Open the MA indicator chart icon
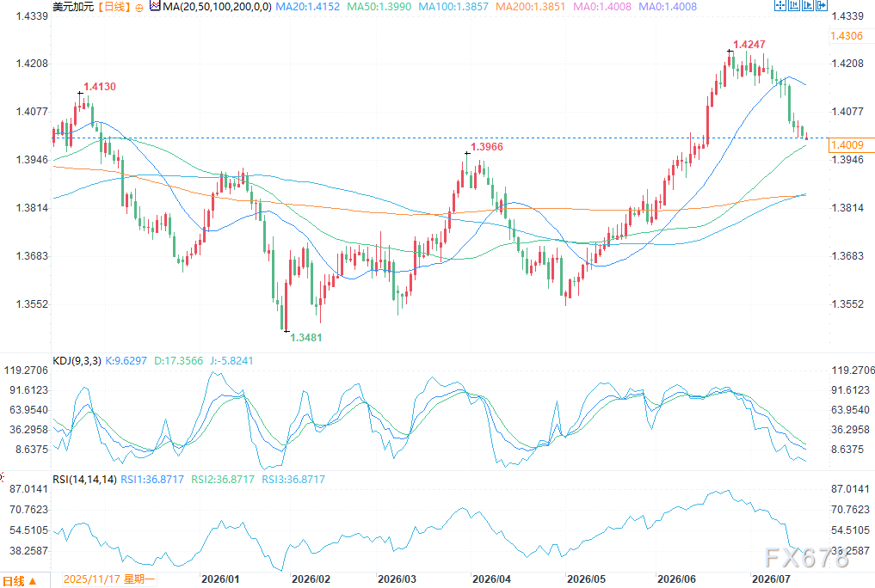Viewport: 875px width, 588px height. (155, 6)
